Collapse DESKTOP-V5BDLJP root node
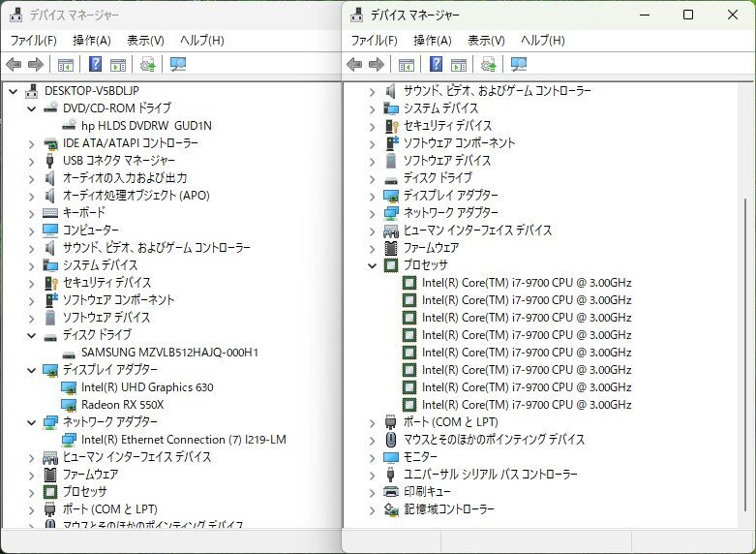The height and width of the screenshot is (554, 756). coord(13,91)
